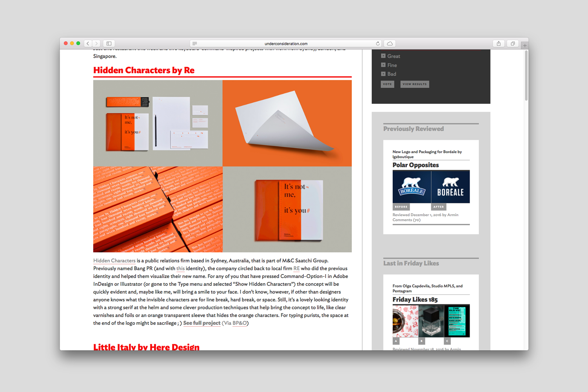Open Hidden Characters by Re heading
The width and height of the screenshot is (588, 392).
(x=144, y=70)
